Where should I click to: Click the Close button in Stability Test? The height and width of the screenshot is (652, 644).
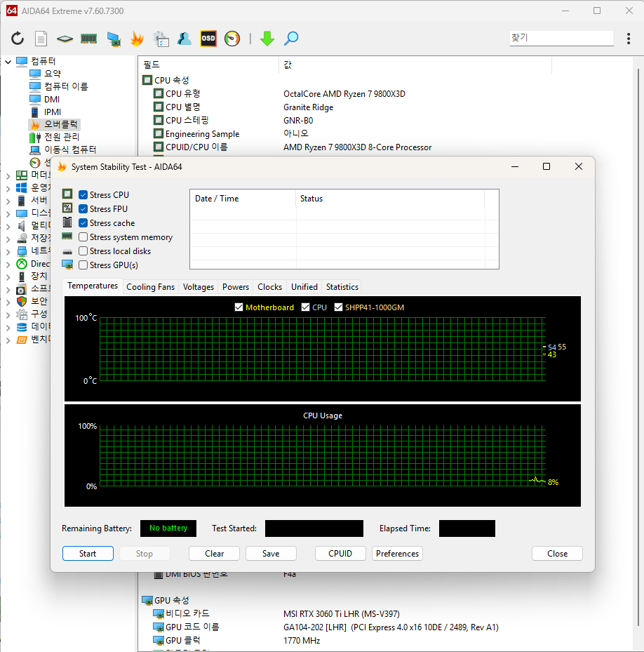557,554
